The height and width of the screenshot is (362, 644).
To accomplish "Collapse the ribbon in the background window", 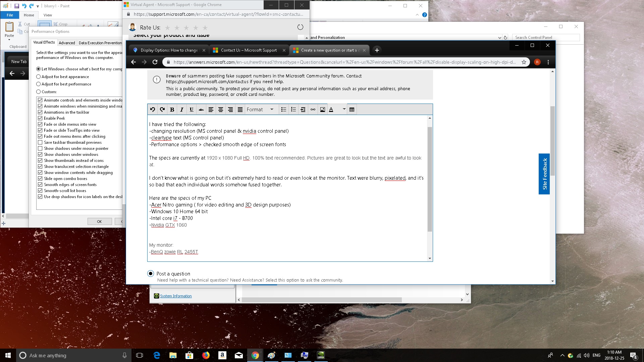I will pyautogui.click(x=417, y=15).
